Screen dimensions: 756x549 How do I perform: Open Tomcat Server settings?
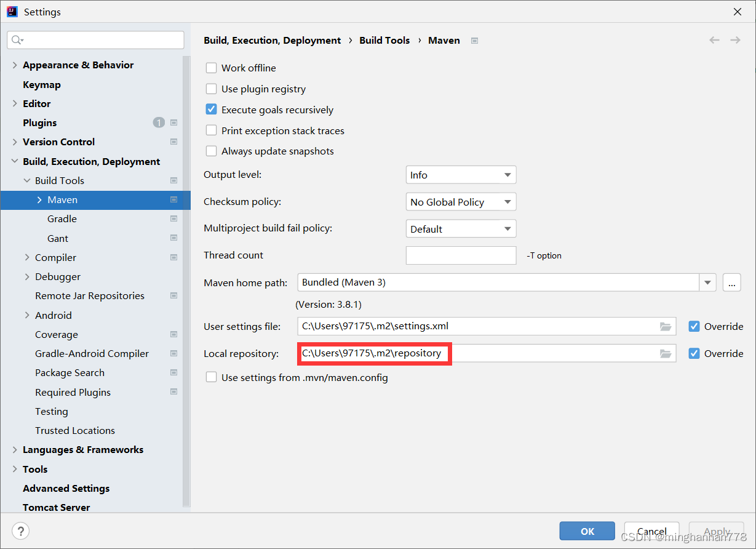pos(57,507)
